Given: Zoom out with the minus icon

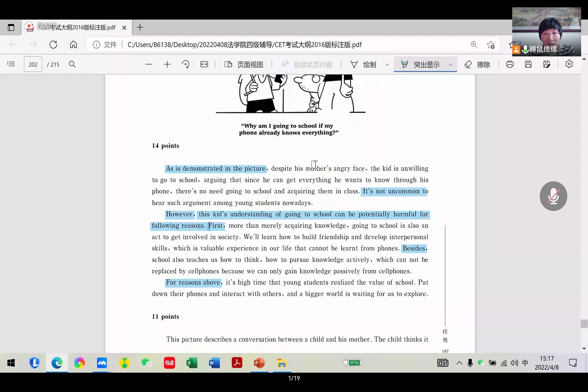Looking at the screenshot, I should coord(149,64).
